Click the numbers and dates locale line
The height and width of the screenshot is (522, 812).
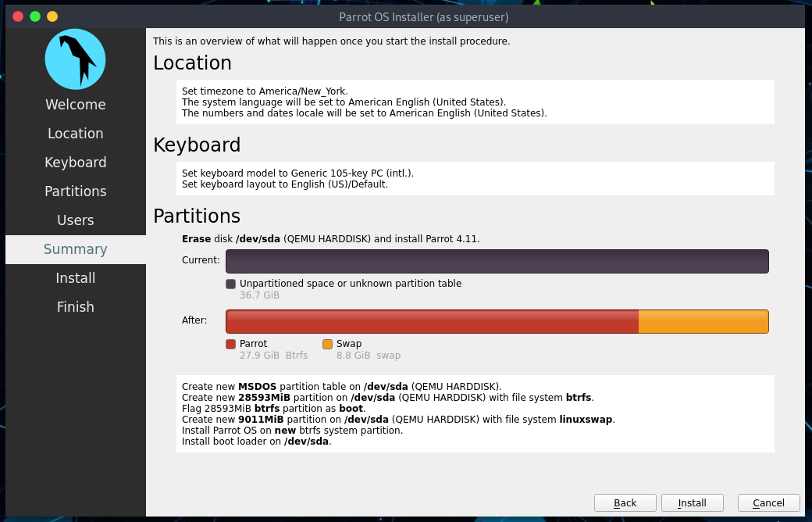[364, 113]
